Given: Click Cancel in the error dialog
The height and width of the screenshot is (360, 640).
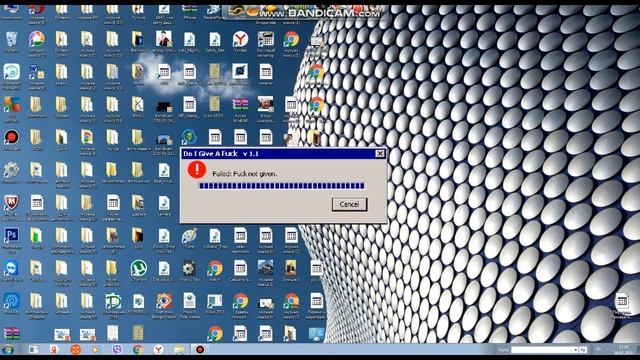Looking at the screenshot, I should pyautogui.click(x=349, y=204).
